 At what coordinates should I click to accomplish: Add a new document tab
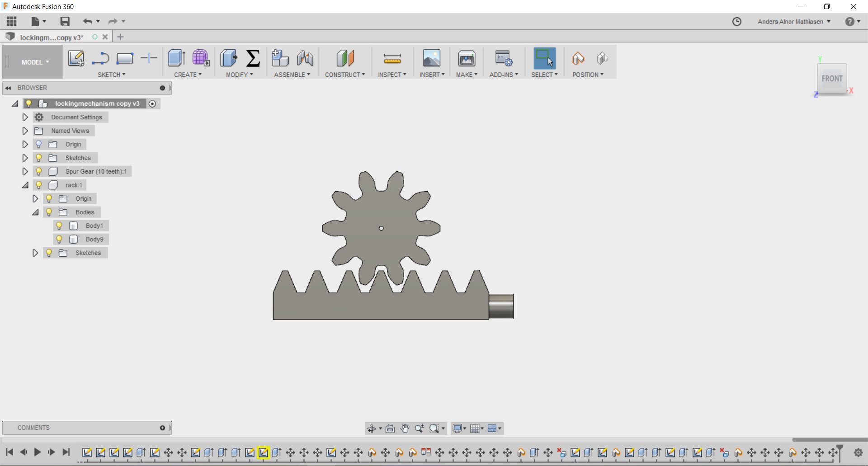[x=120, y=37]
